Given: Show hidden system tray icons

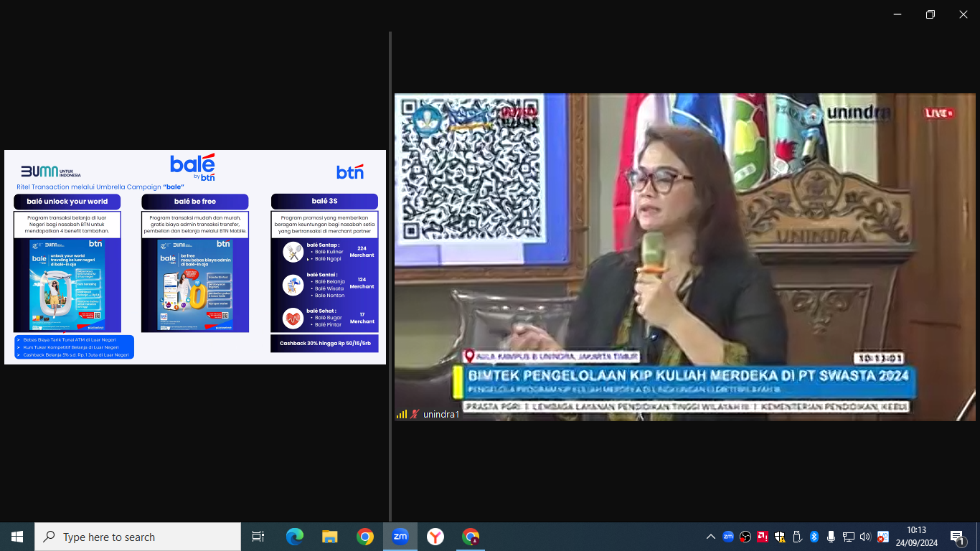Looking at the screenshot, I should coord(711,537).
